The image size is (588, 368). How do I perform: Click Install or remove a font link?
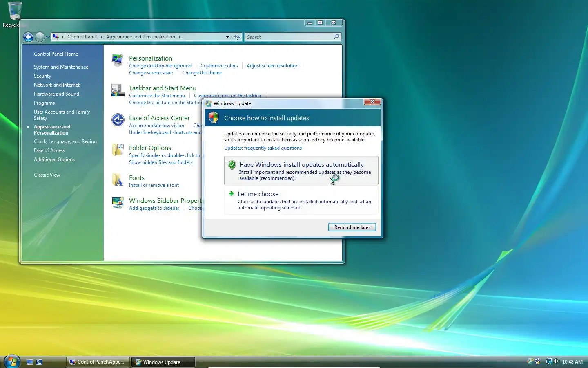click(154, 185)
